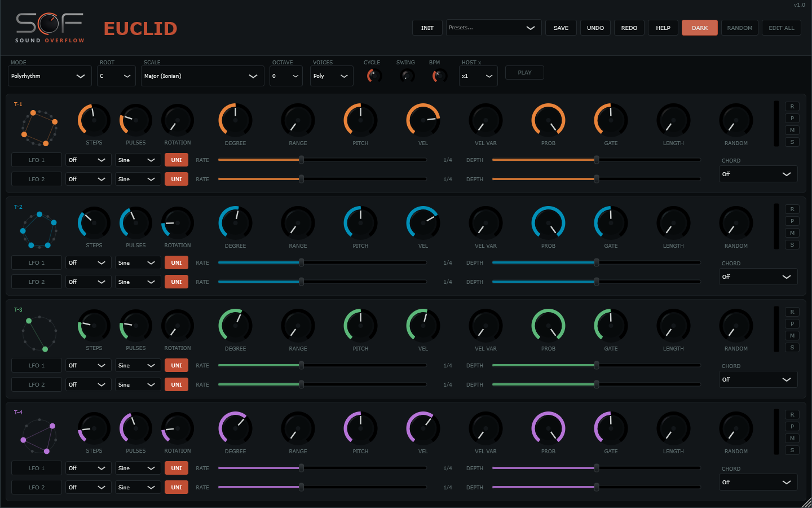812x508 pixels.
Task: Open the Scale Major (Ionian) dropdown
Action: point(202,76)
